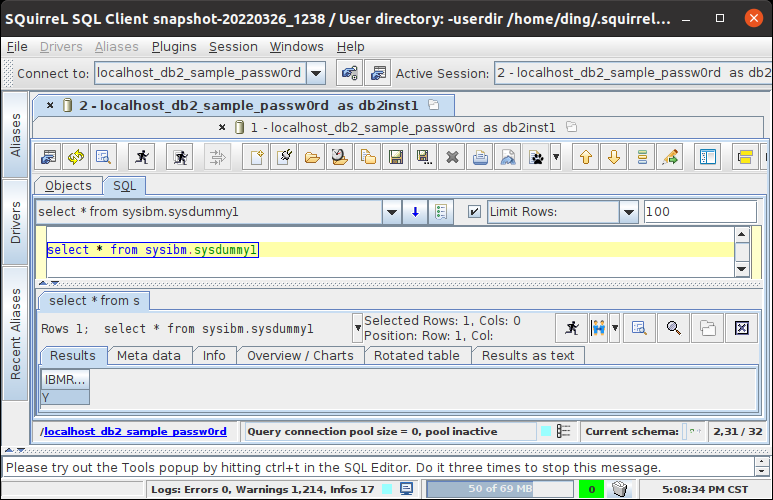Click the append file icon with two documents

pos(368,157)
